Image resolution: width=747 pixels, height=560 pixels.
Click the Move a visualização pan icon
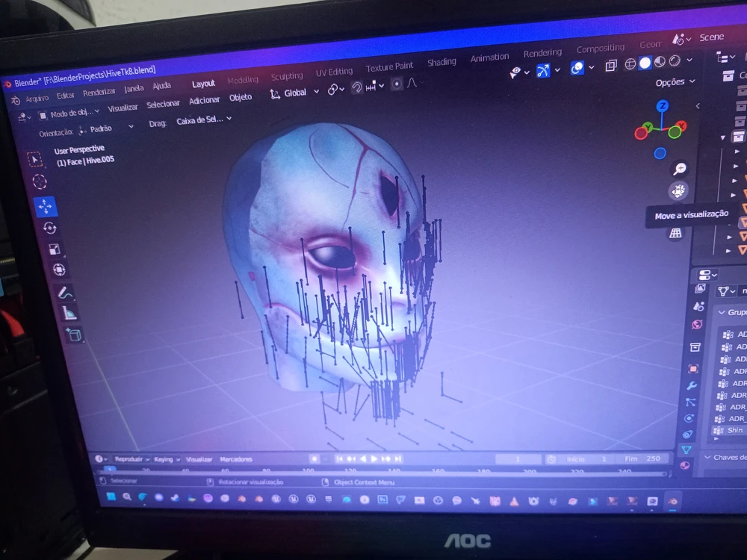tap(678, 191)
